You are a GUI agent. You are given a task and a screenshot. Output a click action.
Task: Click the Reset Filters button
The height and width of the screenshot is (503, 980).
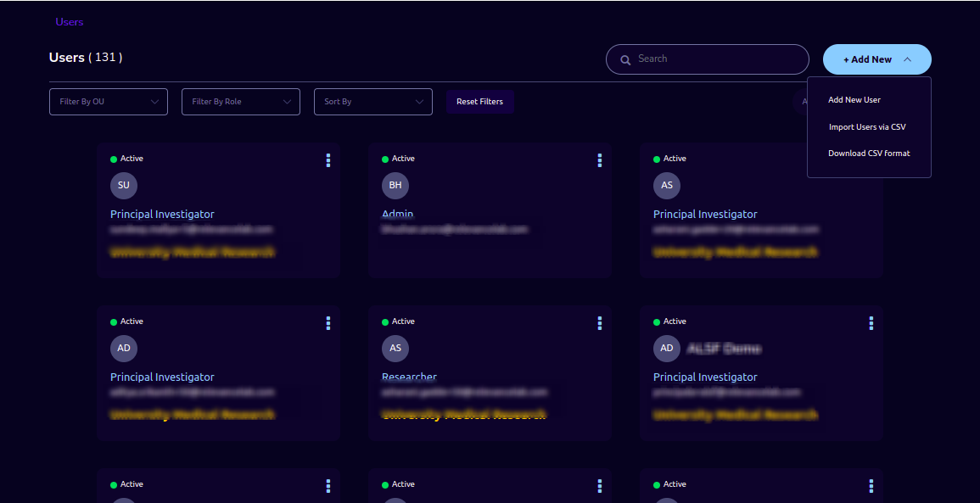coord(480,102)
